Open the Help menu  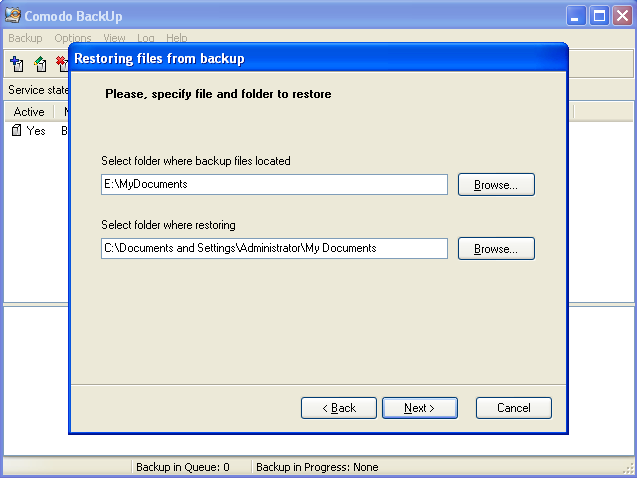click(x=176, y=38)
